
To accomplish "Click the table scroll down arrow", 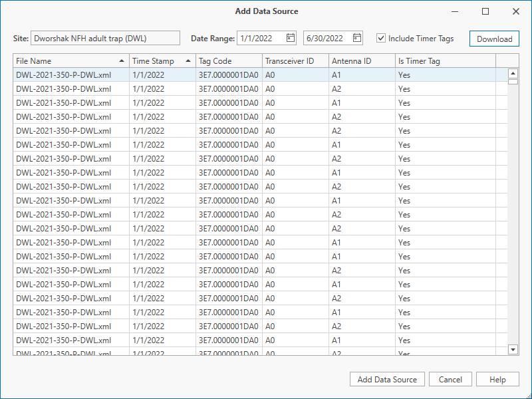I will (513, 349).
